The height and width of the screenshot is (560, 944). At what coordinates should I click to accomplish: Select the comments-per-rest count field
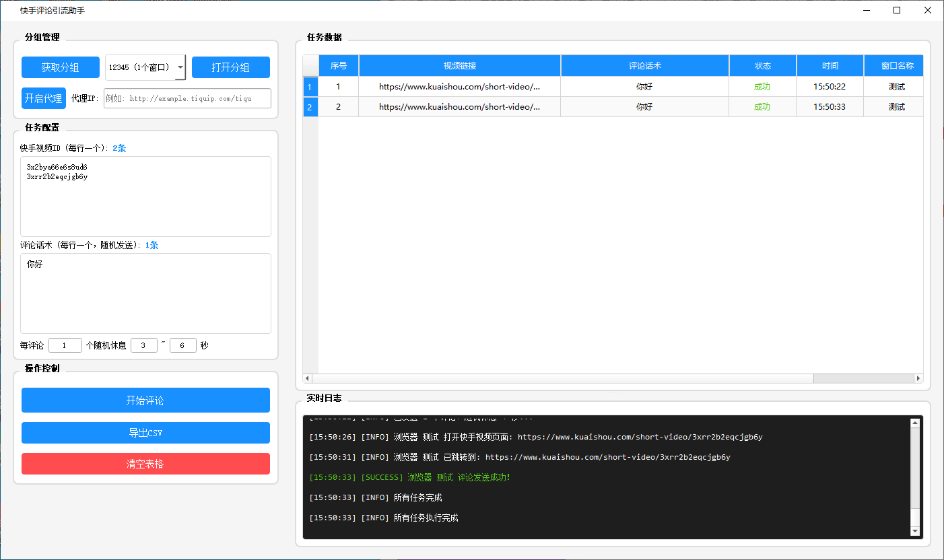click(65, 345)
